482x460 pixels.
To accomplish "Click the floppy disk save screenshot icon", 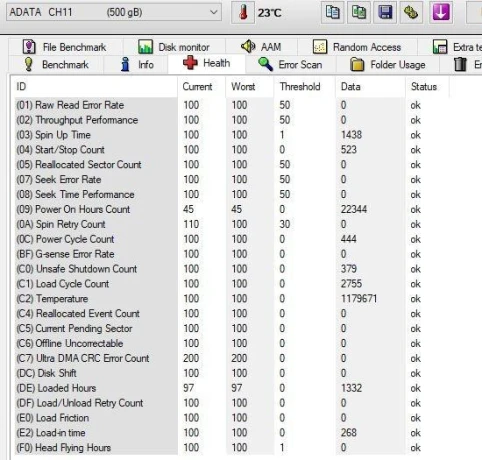I will 385,12.
